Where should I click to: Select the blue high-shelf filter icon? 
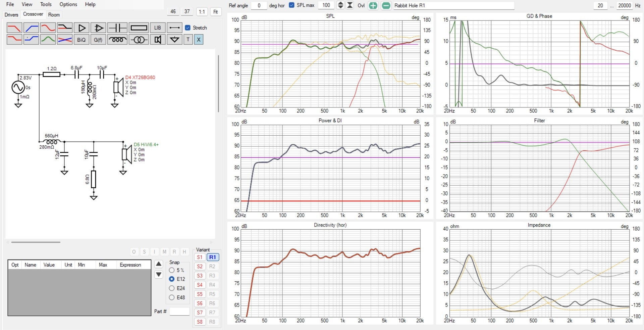[31, 40]
